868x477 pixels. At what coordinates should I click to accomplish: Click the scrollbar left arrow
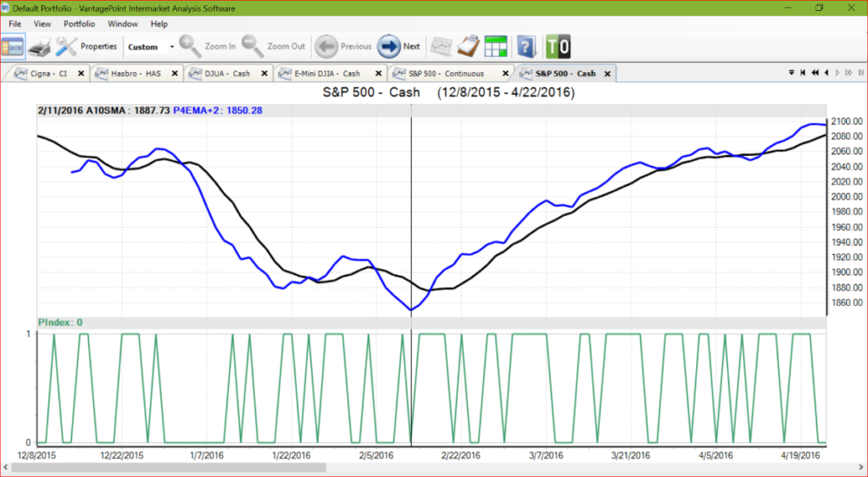[x=6, y=468]
